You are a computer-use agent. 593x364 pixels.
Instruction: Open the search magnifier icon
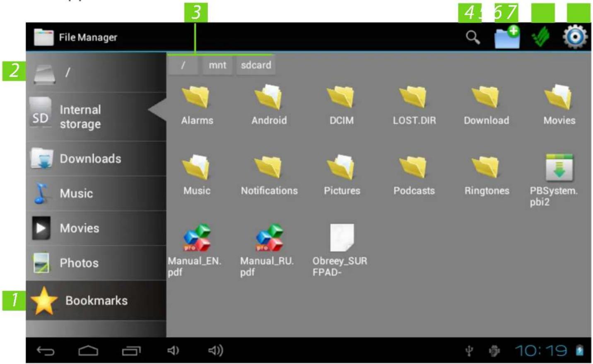point(472,37)
